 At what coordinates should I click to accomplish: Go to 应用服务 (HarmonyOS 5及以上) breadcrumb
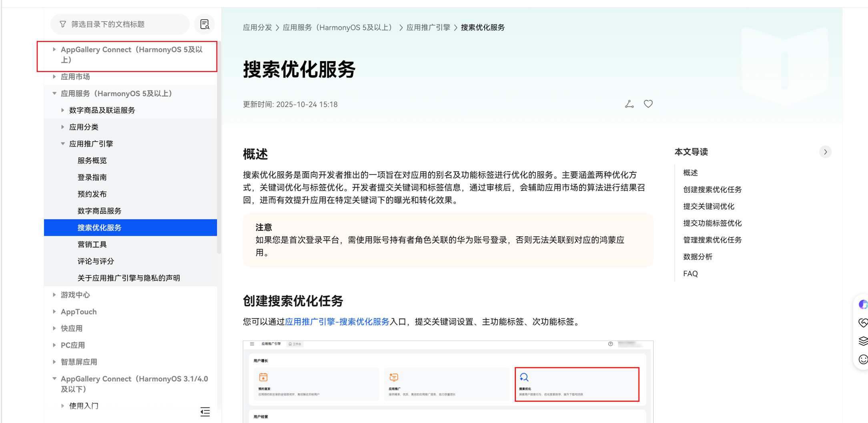[x=339, y=28]
